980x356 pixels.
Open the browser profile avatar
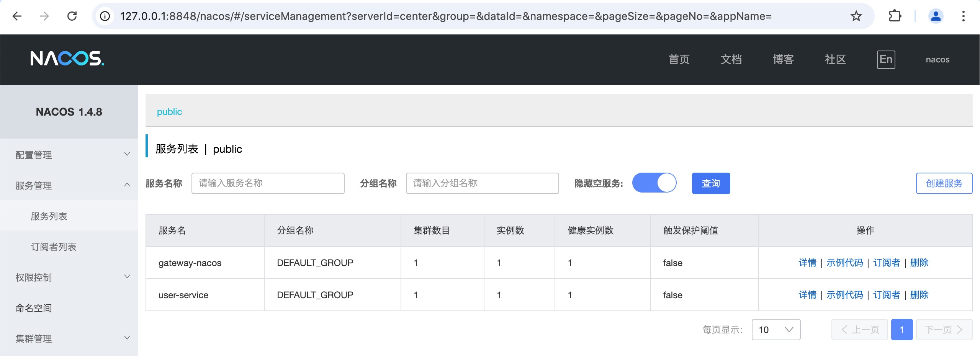click(x=936, y=16)
